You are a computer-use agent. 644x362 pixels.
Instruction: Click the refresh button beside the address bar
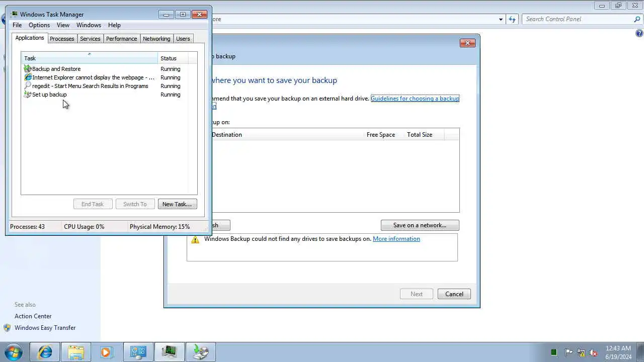coord(512,19)
